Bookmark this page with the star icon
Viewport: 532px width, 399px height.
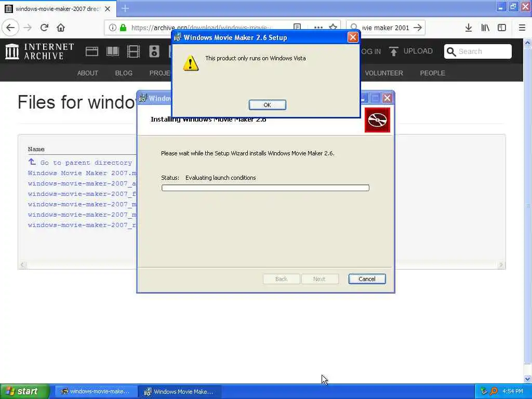pyautogui.click(x=333, y=28)
